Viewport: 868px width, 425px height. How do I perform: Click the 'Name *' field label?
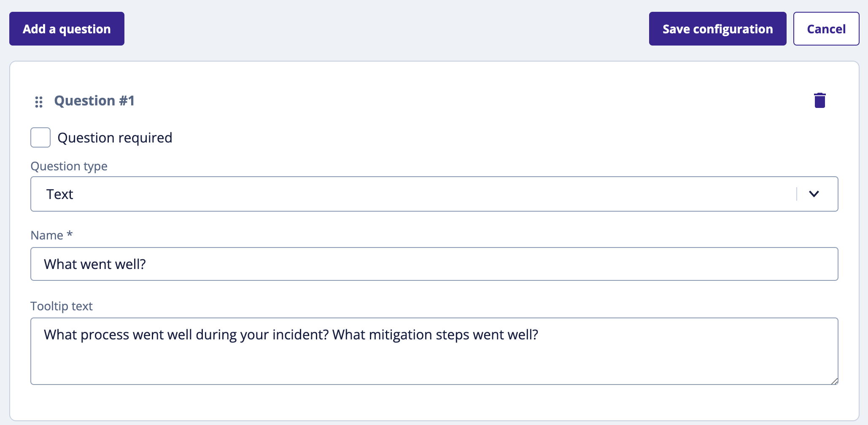click(x=51, y=235)
